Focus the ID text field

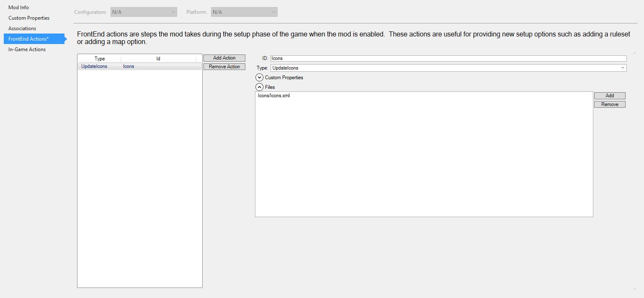[x=448, y=59]
